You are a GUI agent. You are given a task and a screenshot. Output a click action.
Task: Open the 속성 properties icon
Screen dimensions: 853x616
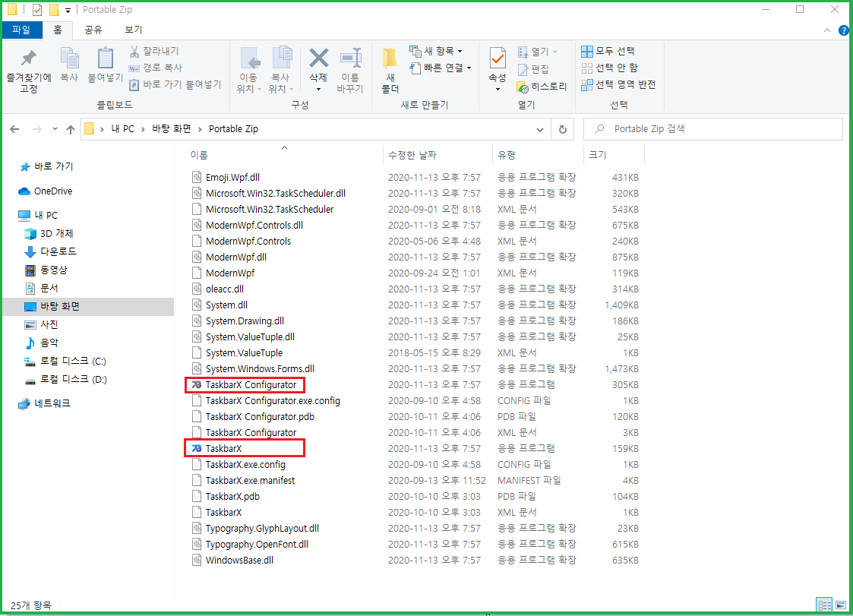[498, 58]
